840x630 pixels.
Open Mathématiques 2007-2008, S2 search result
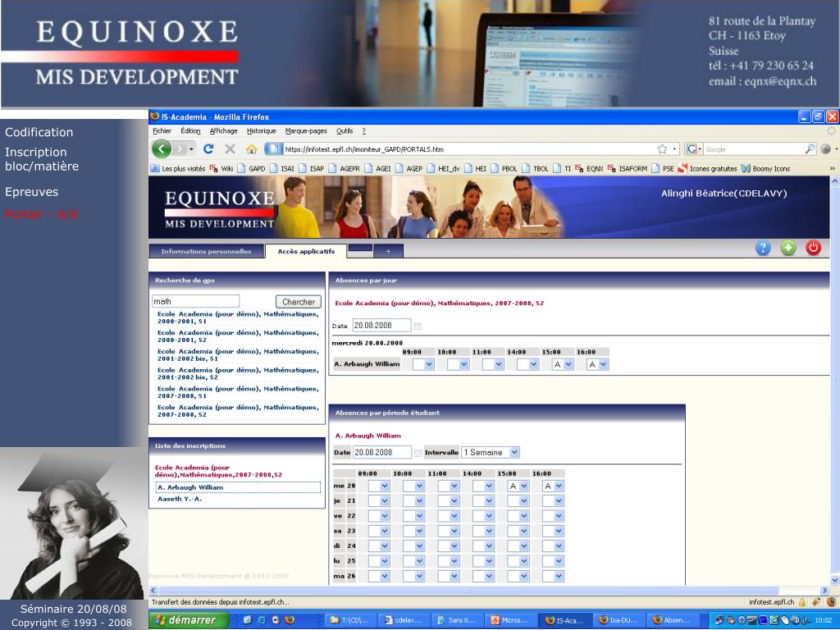click(x=238, y=411)
